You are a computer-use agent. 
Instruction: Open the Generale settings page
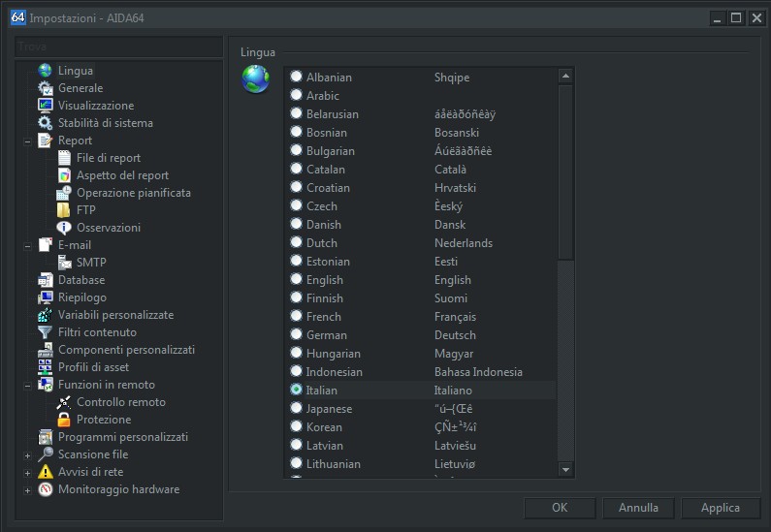click(x=80, y=88)
